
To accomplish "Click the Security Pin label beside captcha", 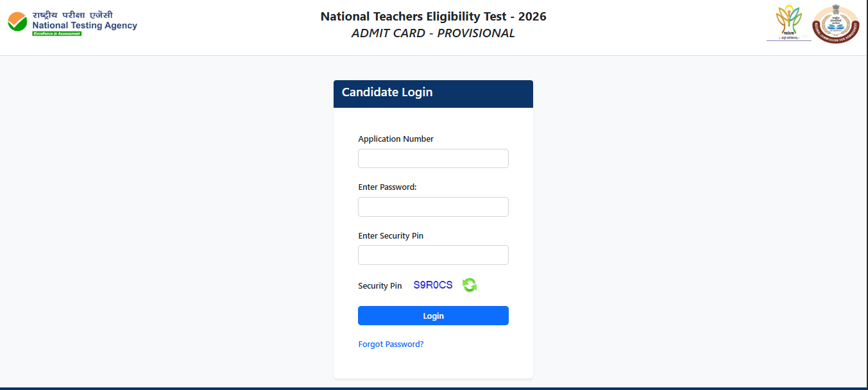I will click(380, 285).
